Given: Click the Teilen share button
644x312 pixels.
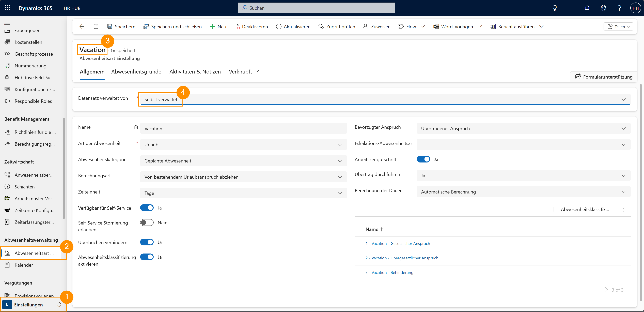Looking at the screenshot, I should (618, 26).
